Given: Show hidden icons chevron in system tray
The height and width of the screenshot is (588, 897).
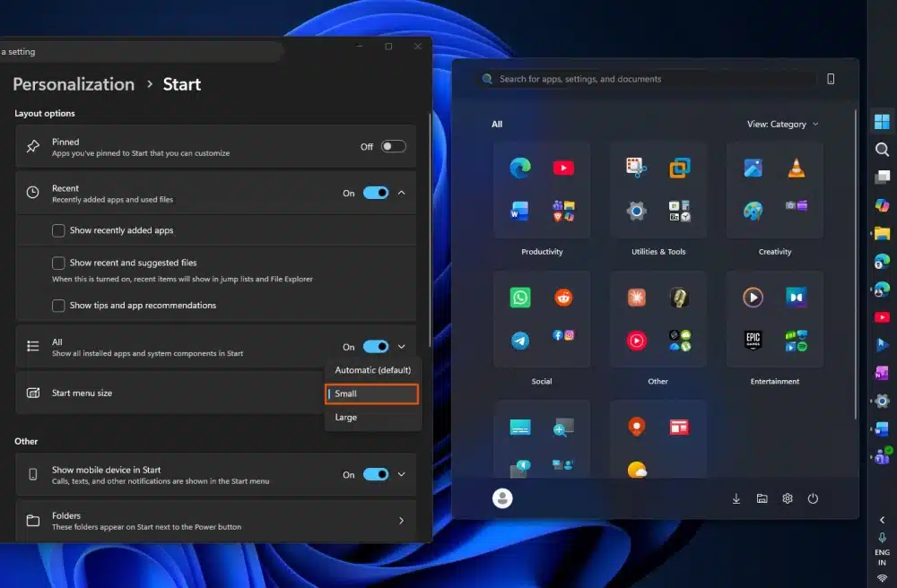Looking at the screenshot, I should pos(882,520).
